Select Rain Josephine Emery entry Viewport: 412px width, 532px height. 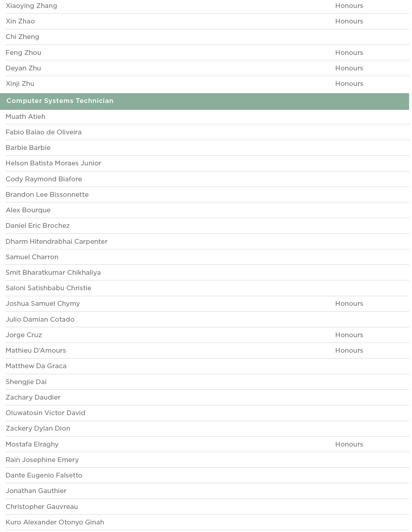pyautogui.click(x=42, y=460)
